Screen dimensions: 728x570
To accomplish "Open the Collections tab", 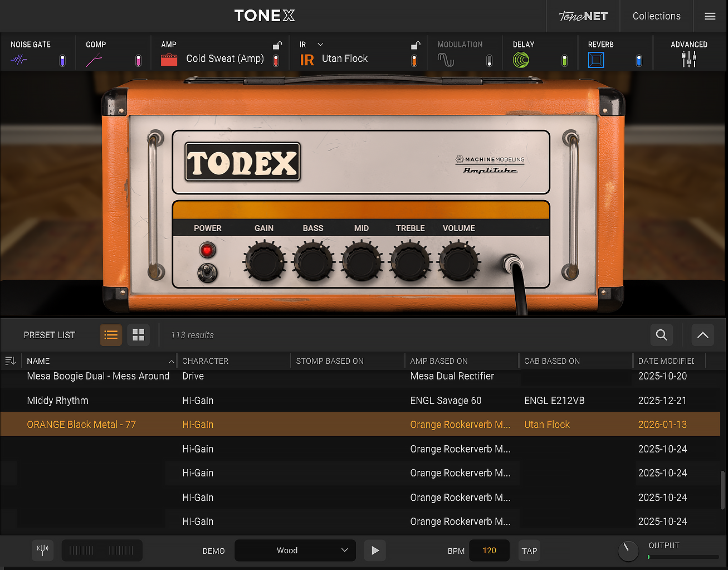I will 657,16.
